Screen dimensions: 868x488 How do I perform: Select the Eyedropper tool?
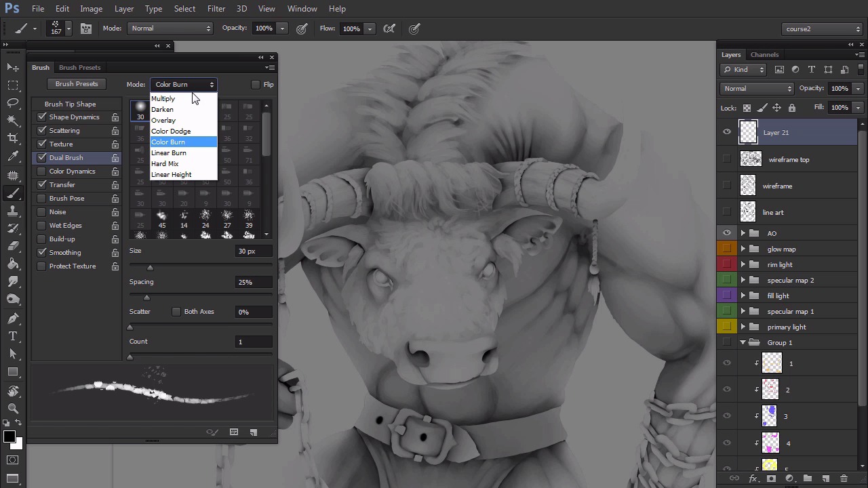13,156
